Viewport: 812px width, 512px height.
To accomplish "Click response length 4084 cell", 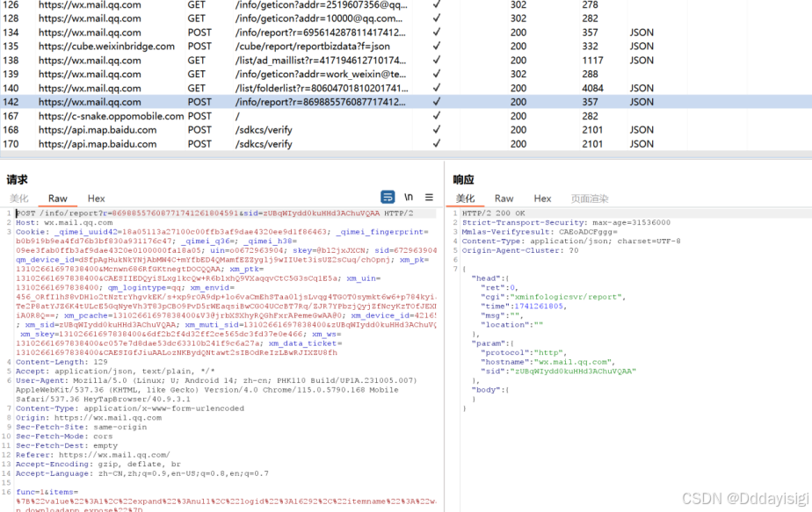I will click(592, 88).
